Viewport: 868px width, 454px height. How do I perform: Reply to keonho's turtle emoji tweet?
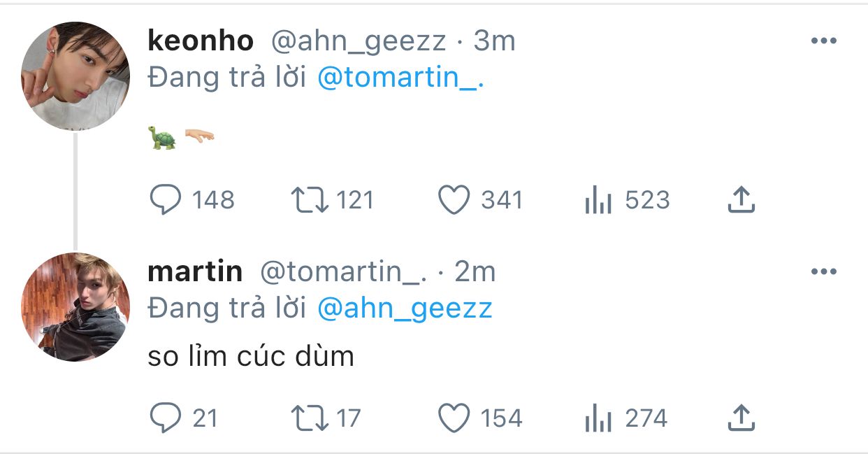(166, 200)
